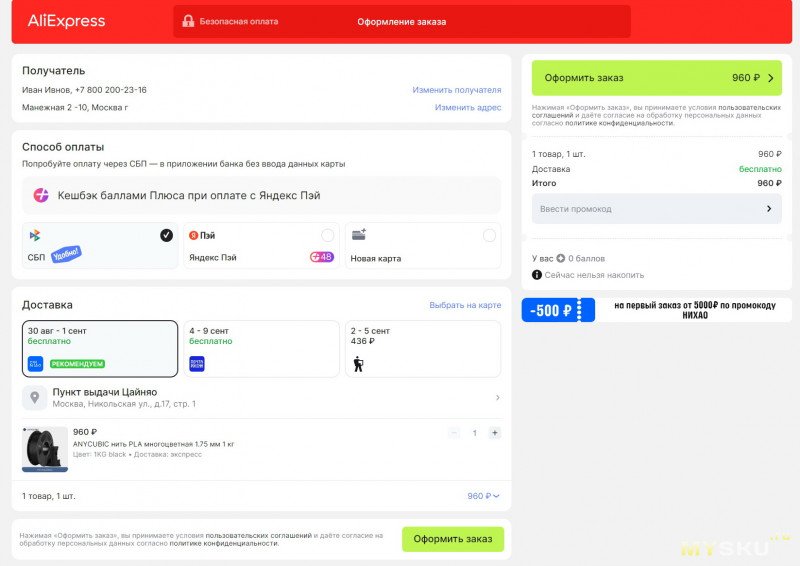800x566 pixels.
Task: Click the ANYCUBIC filament product thumbnail
Action: click(x=45, y=449)
